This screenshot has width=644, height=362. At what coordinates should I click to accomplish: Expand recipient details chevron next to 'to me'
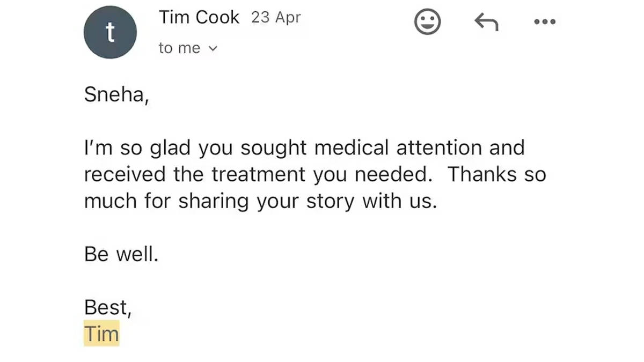tap(213, 49)
